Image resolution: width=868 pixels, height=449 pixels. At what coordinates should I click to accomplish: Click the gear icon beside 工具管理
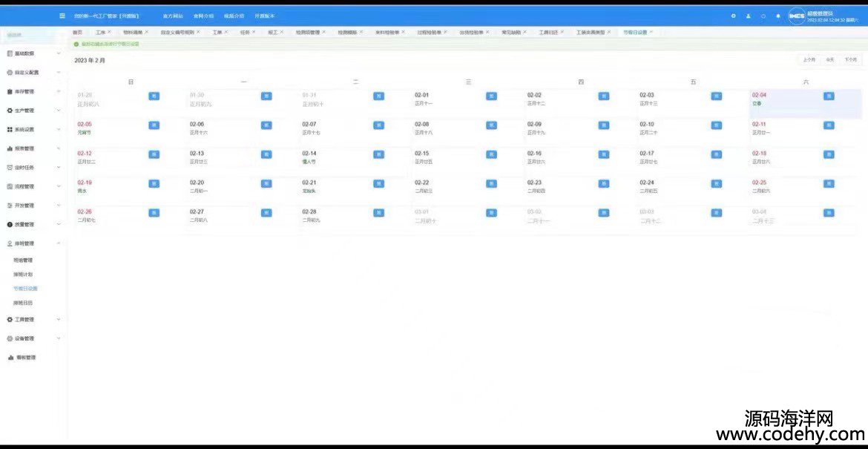pyautogui.click(x=10, y=319)
